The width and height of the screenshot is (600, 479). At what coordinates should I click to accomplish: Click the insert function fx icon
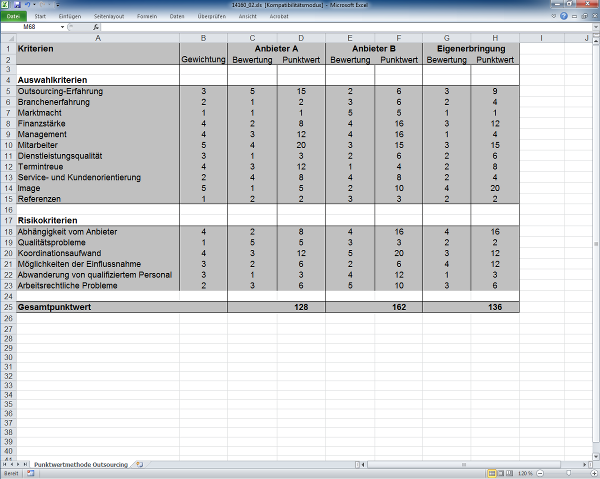[x=96, y=27]
